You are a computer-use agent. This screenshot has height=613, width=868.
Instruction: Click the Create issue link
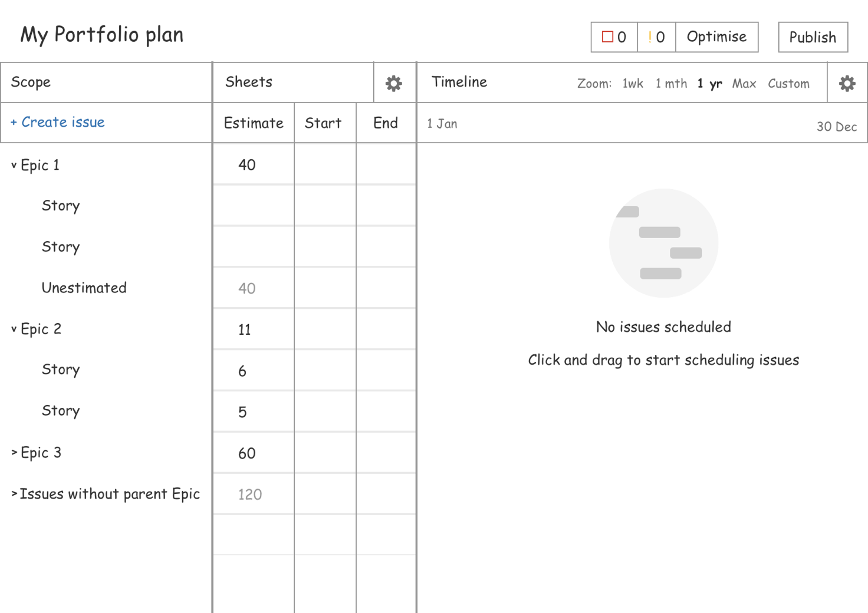[x=57, y=122]
